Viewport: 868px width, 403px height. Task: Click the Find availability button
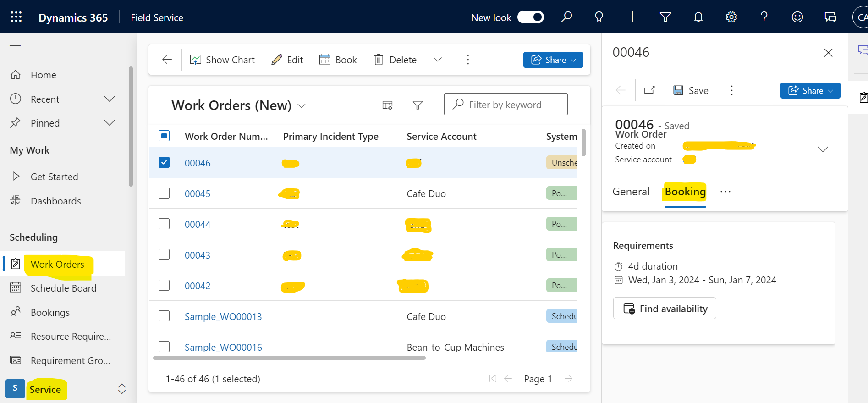[x=665, y=309]
